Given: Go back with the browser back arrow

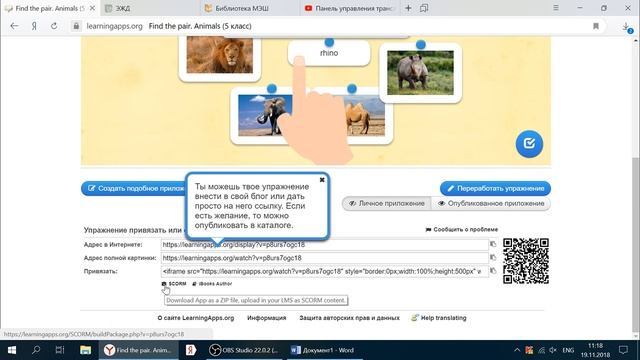Looking at the screenshot, I should 14,26.
